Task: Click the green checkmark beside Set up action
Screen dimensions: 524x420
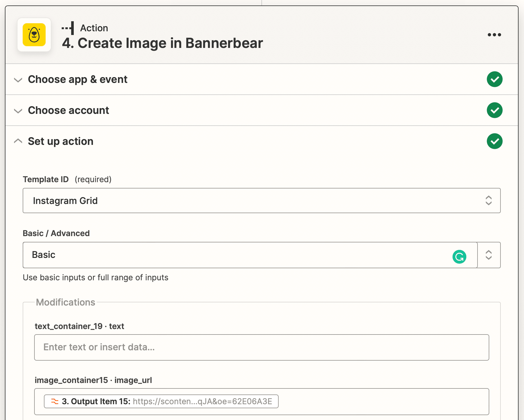Action: pos(495,141)
